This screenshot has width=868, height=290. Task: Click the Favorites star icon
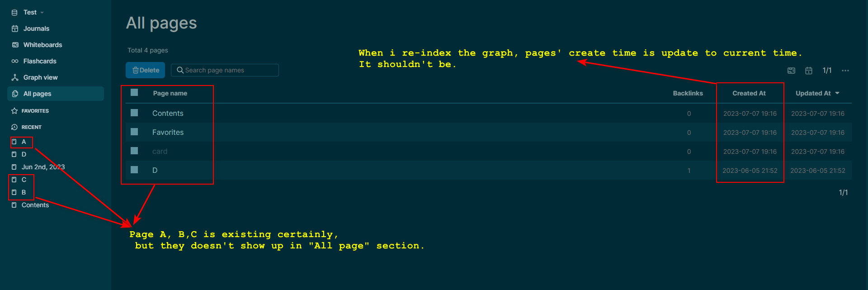pyautogui.click(x=15, y=110)
